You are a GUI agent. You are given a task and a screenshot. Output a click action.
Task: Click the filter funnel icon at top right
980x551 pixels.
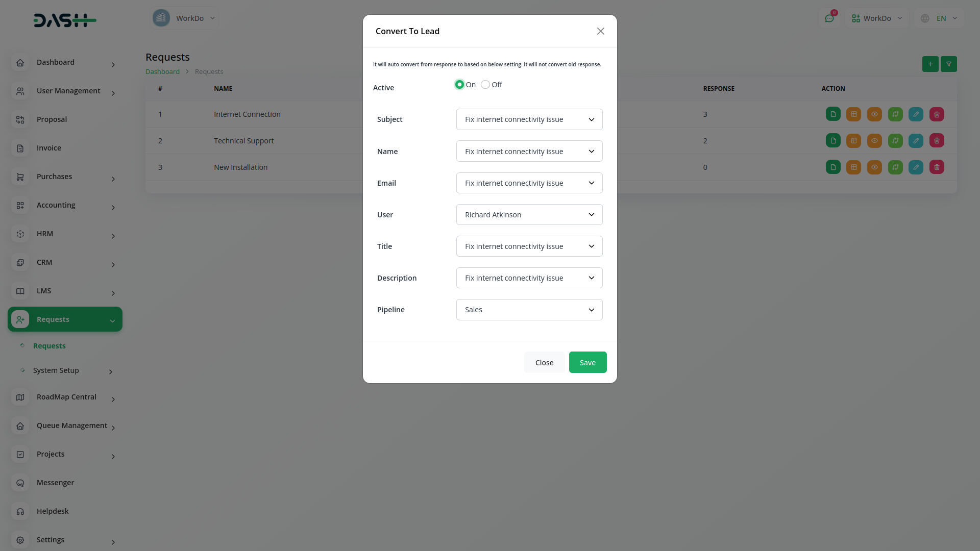tap(949, 64)
